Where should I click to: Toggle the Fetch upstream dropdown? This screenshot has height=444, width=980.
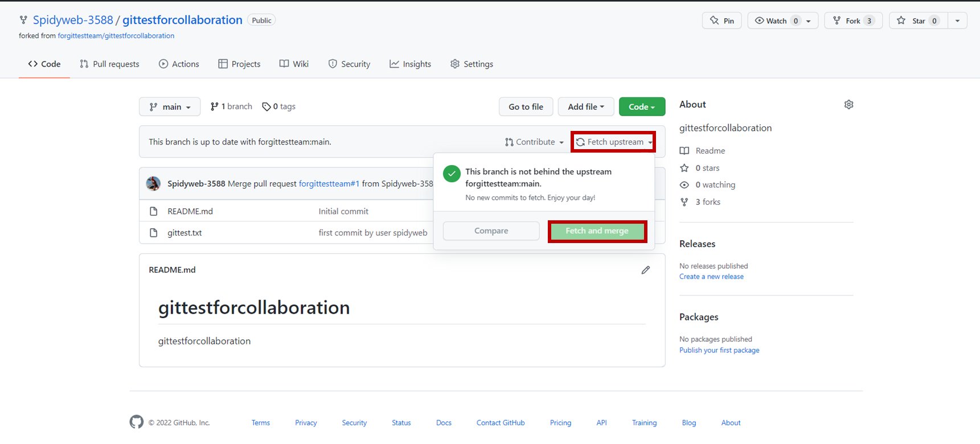pos(613,142)
